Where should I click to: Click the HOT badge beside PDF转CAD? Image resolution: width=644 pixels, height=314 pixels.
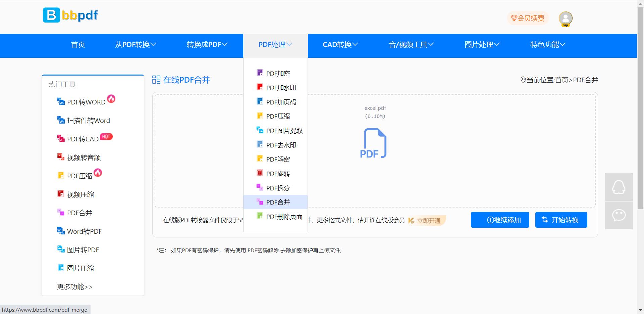(x=106, y=137)
